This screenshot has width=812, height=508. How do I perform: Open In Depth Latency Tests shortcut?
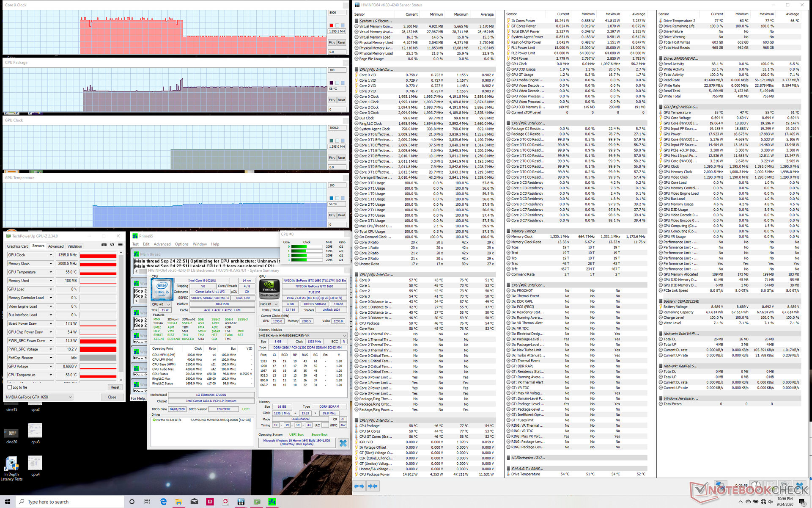(x=12, y=468)
